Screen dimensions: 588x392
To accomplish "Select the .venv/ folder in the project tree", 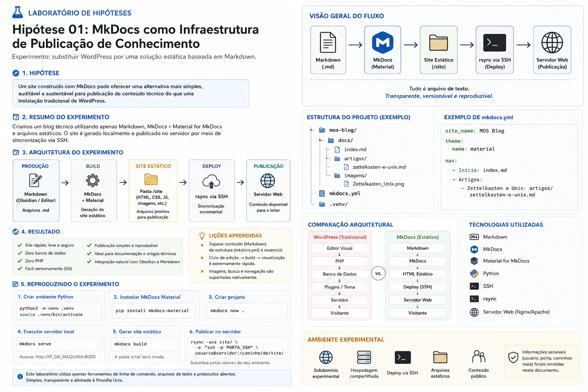I will tap(333, 204).
